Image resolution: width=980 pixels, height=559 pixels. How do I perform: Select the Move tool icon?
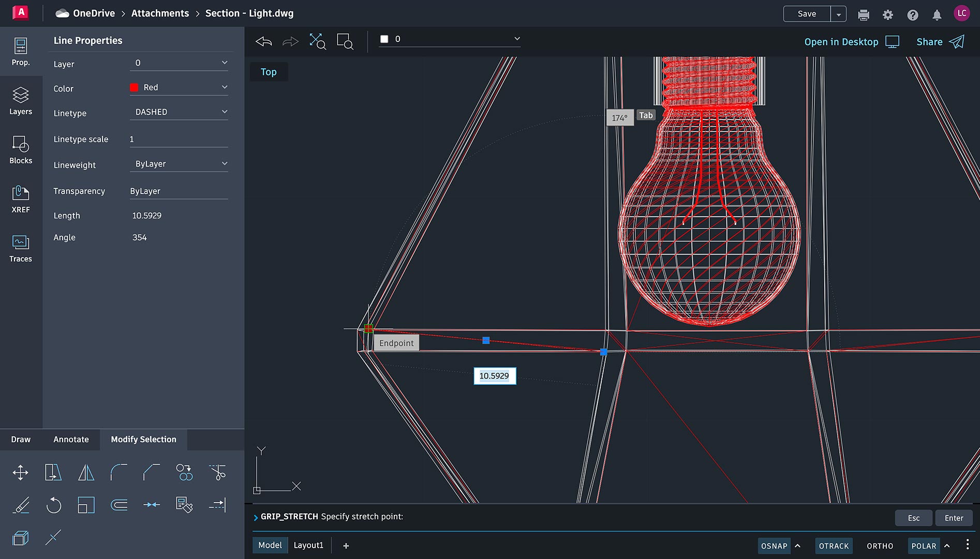click(21, 472)
